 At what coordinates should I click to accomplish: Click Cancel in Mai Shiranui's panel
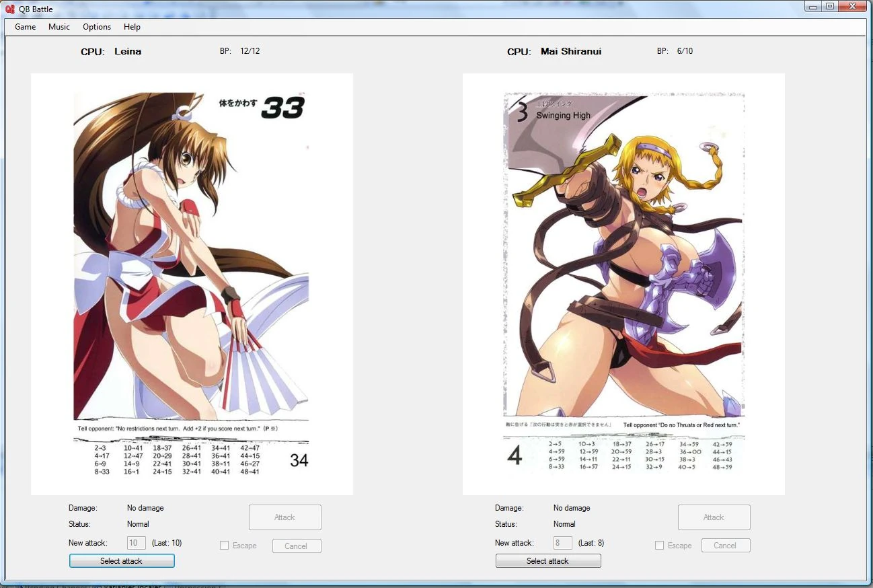click(726, 546)
